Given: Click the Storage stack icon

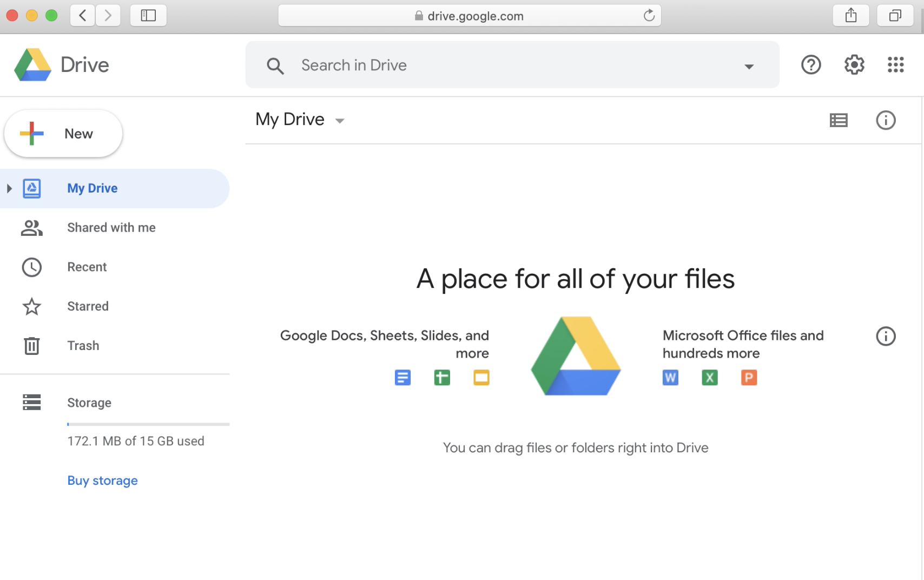Looking at the screenshot, I should [x=32, y=403].
